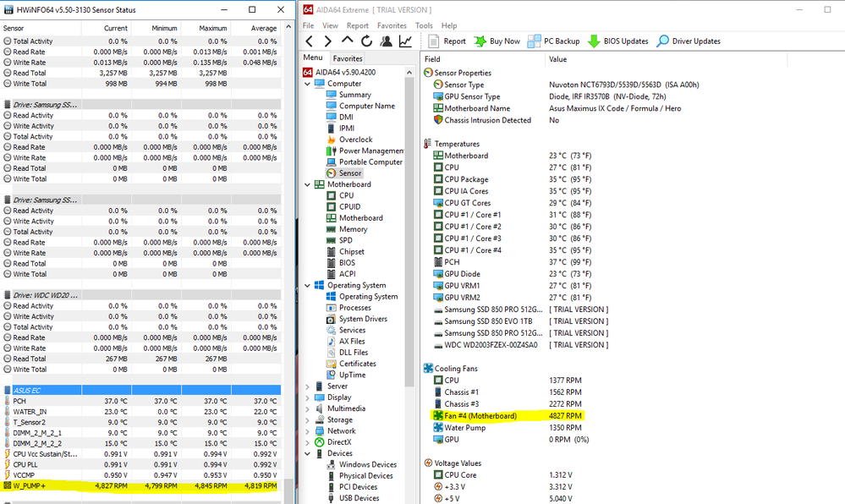This screenshot has height=504, width=845.
Task: Expand the Network tree node
Action: tap(308, 431)
